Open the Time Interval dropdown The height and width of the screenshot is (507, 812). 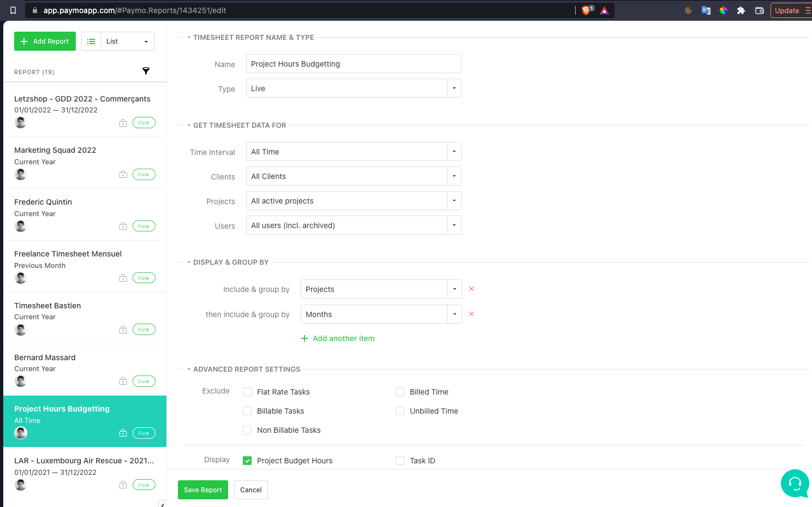354,152
